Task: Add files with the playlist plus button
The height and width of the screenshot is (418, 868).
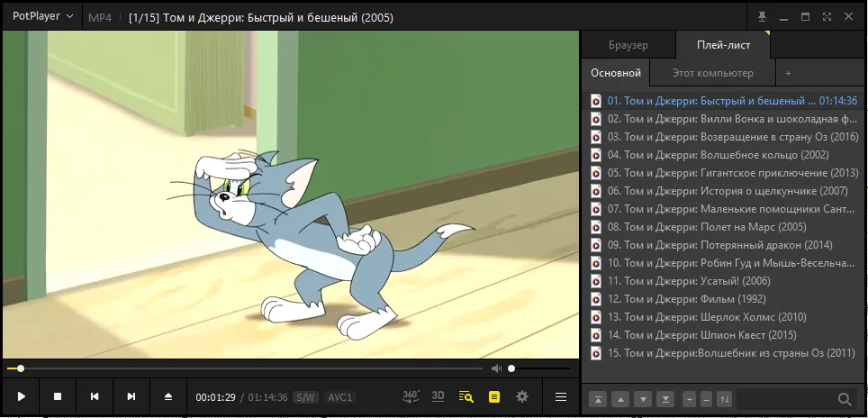Action: point(689,398)
